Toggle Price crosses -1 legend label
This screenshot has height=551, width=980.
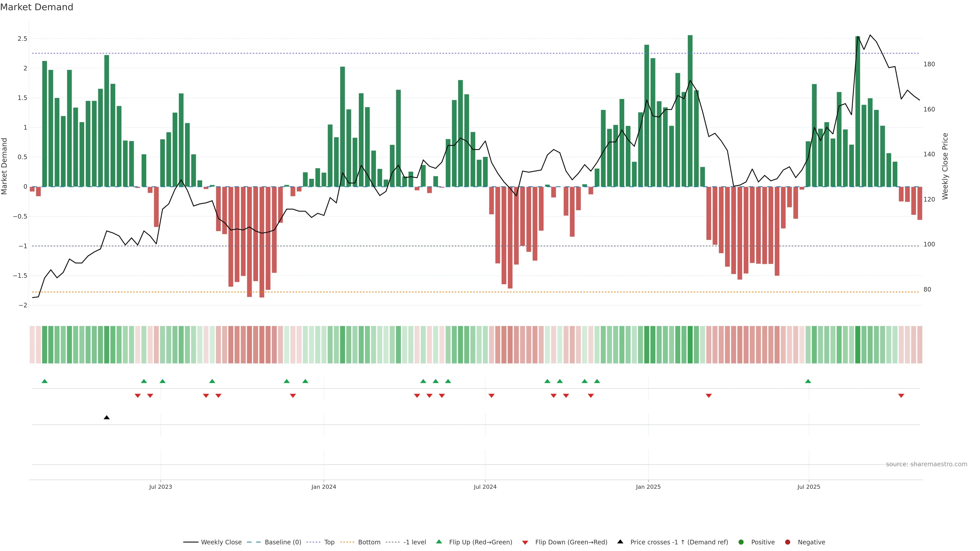tap(679, 542)
